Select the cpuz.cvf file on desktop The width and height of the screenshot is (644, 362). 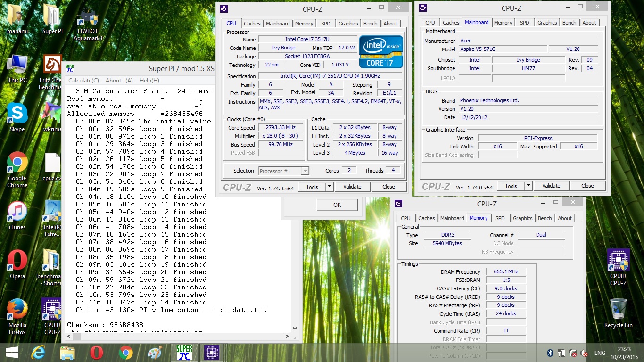pos(52,166)
